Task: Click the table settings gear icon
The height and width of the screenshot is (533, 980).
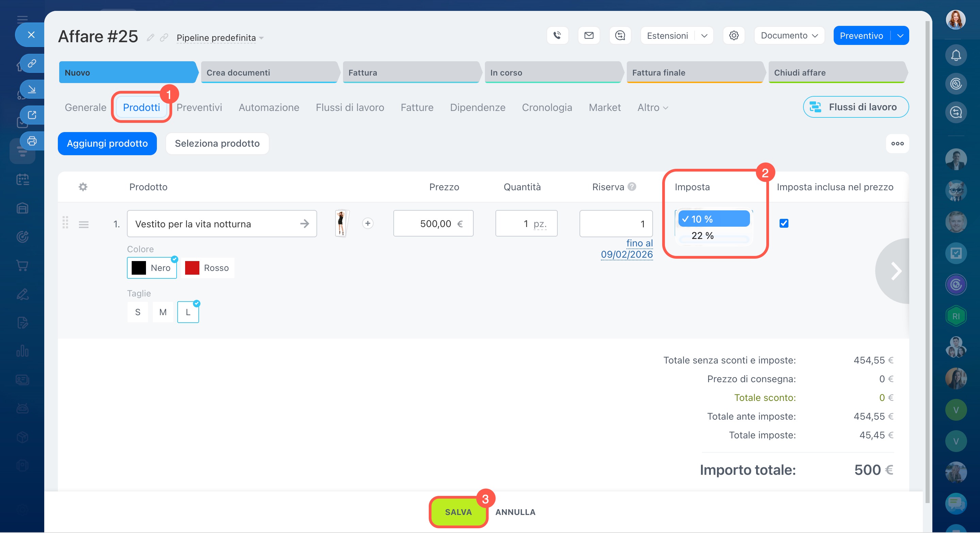Action: coord(83,187)
